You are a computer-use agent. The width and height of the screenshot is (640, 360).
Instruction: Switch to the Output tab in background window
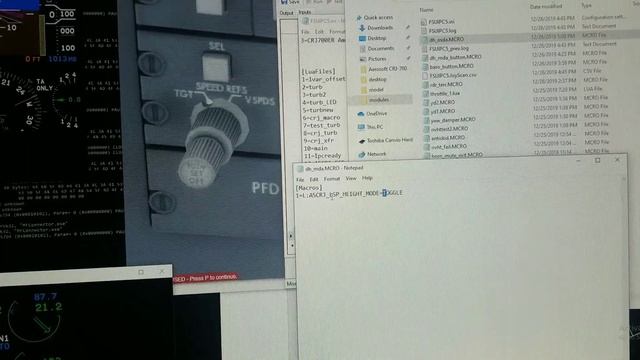point(286,13)
